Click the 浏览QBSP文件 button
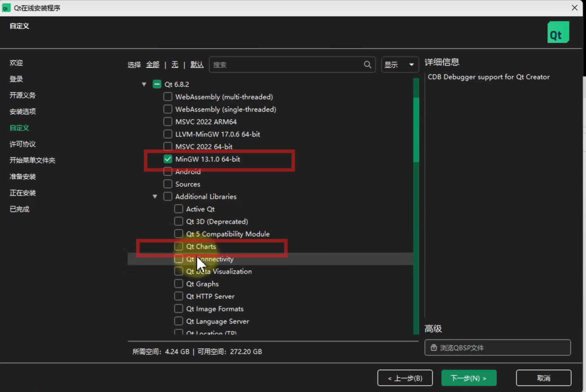The width and height of the screenshot is (586, 392). click(497, 348)
